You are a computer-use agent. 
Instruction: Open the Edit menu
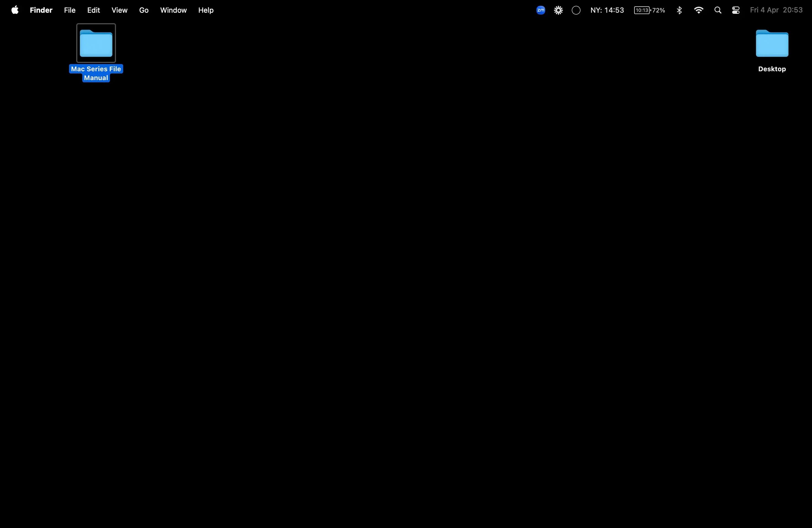(93, 10)
